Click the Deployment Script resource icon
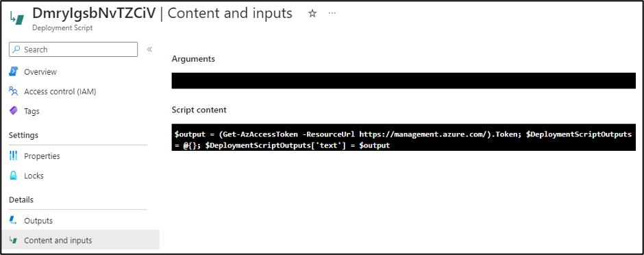 tap(18, 19)
